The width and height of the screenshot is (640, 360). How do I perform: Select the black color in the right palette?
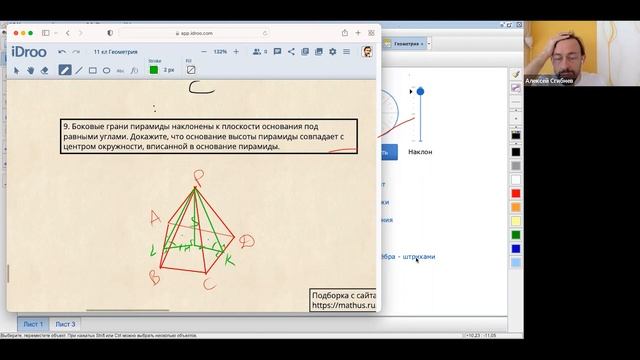tap(516, 152)
